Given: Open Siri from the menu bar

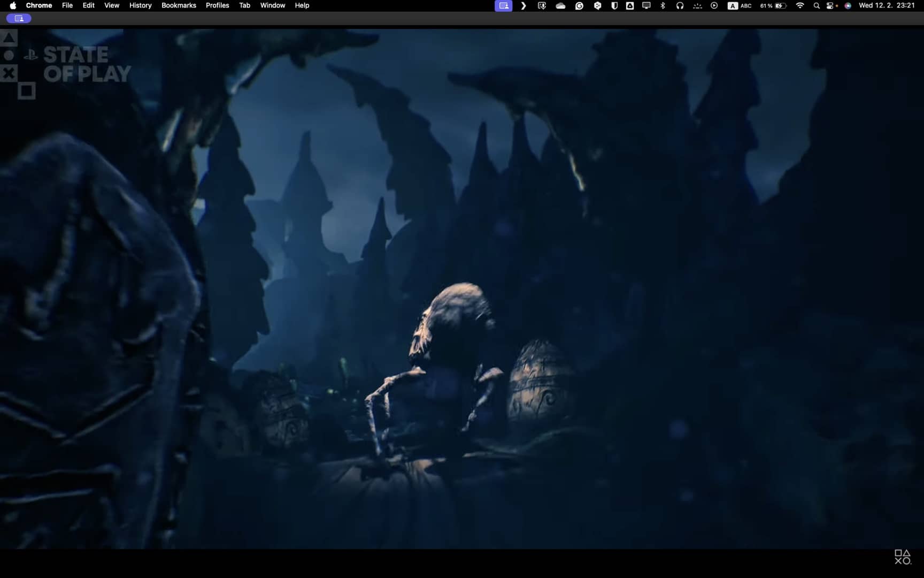Looking at the screenshot, I should click(x=848, y=5).
